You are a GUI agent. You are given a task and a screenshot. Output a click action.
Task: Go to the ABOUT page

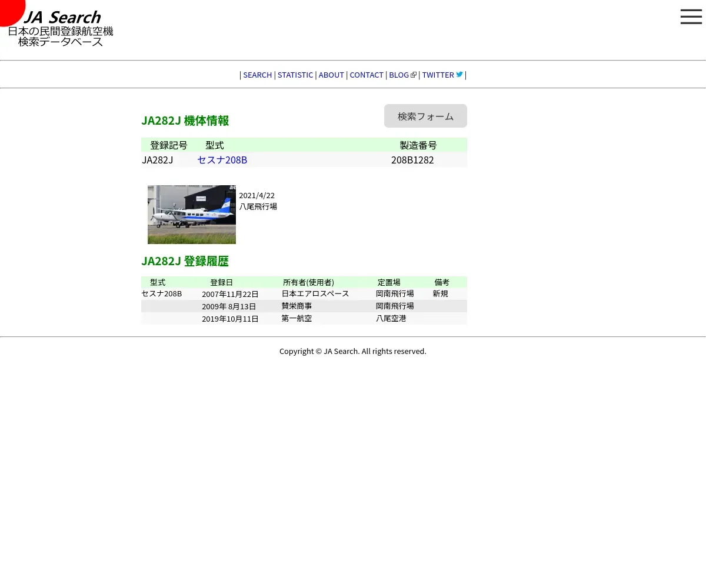tap(331, 75)
